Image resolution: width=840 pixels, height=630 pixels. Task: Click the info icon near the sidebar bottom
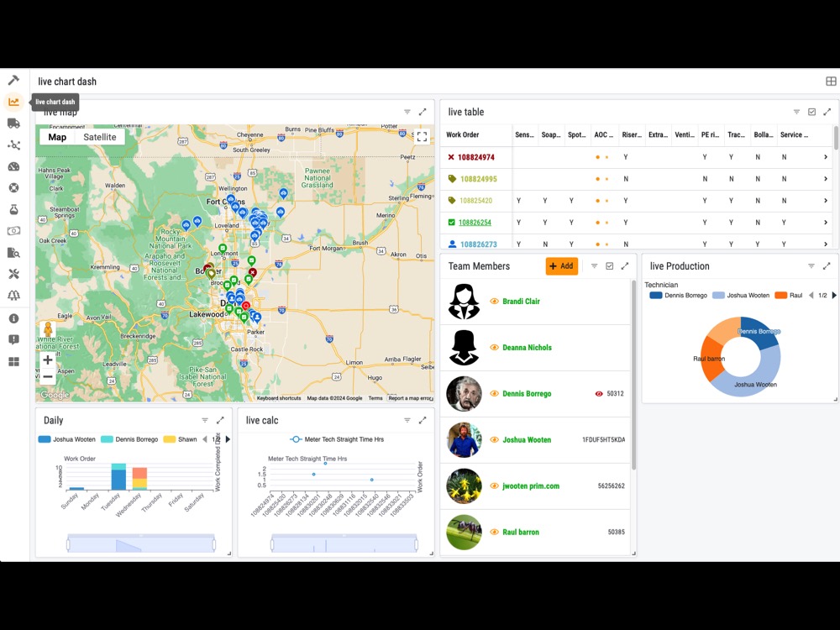coord(13,318)
